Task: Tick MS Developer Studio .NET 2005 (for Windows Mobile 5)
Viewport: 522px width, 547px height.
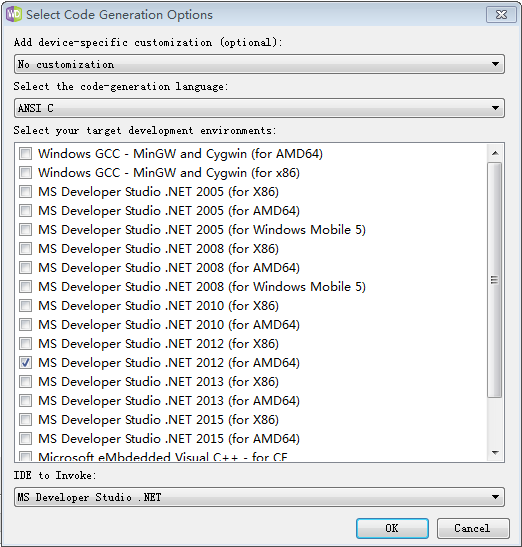Action: click(x=25, y=230)
